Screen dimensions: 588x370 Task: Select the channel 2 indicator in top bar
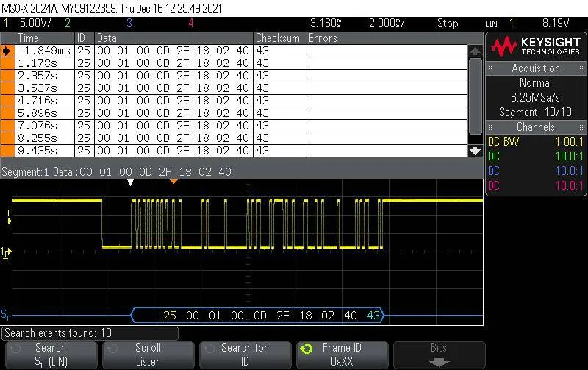pos(68,24)
